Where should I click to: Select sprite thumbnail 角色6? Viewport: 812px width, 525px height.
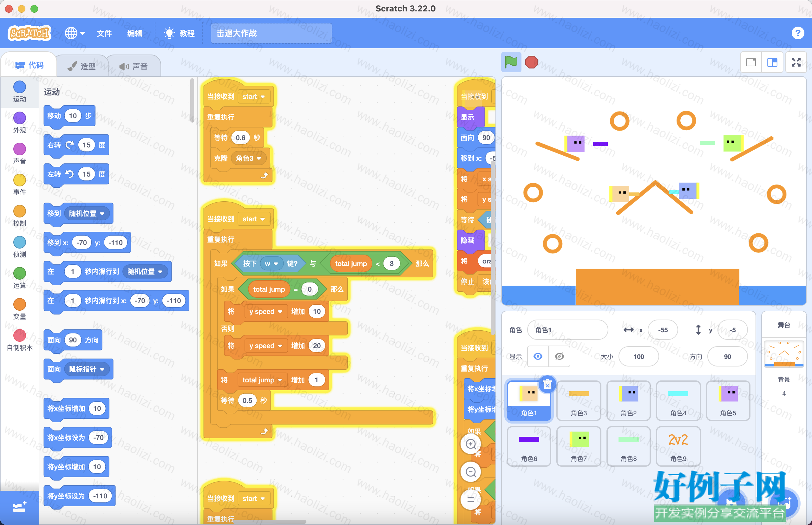529,446
